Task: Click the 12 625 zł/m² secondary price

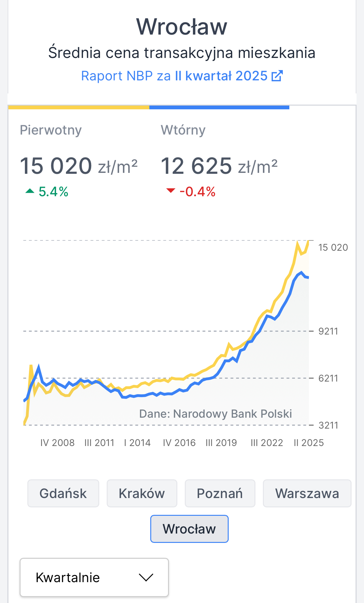Action: [219, 166]
